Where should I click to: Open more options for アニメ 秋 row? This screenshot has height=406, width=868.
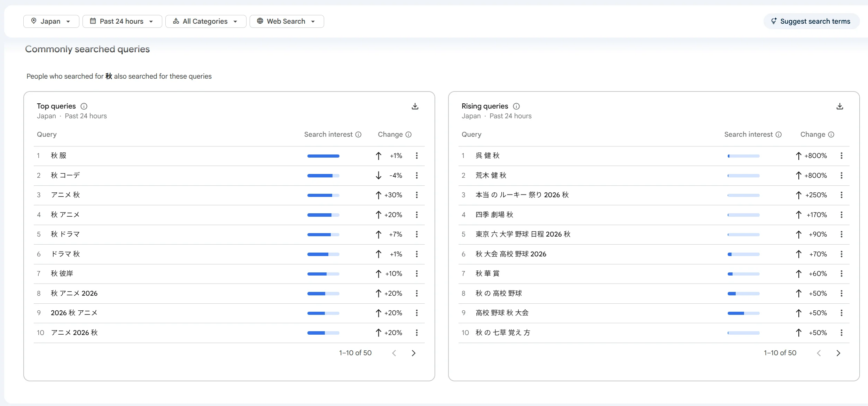(x=417, y=195)
